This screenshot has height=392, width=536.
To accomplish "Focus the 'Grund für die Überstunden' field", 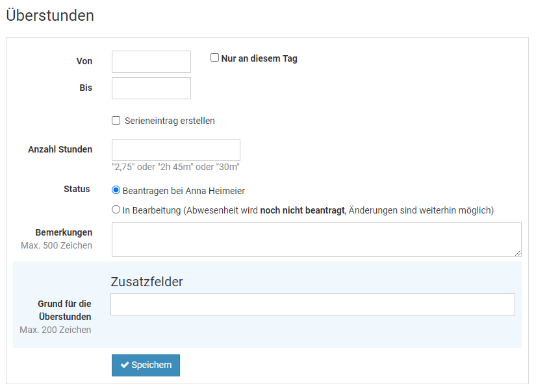I will click(x=313, y=304).
